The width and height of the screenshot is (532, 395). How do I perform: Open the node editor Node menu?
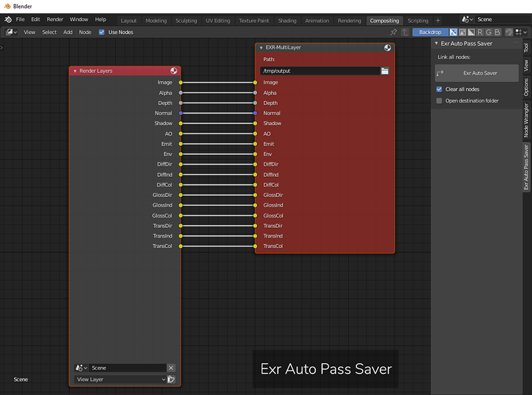[x=85, y=32]
